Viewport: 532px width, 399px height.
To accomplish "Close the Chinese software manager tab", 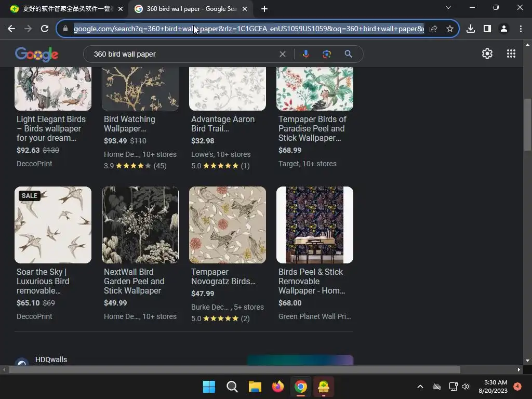I will coord(121,9).
